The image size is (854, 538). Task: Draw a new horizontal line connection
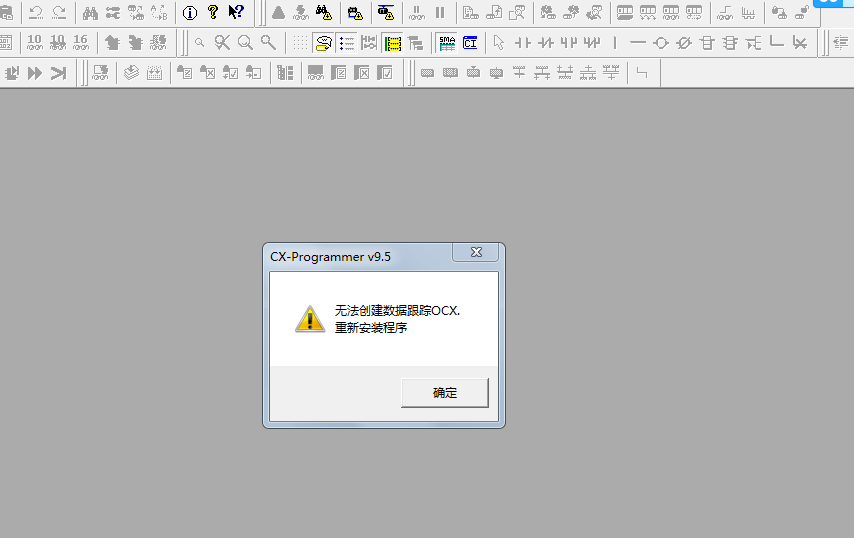click(x=637, y=43)
